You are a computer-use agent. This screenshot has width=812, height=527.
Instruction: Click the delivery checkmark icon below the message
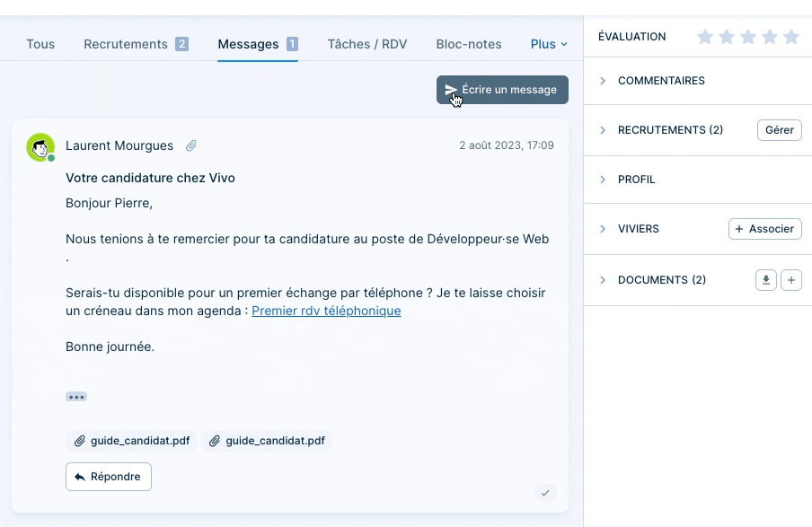coord(545,493)
